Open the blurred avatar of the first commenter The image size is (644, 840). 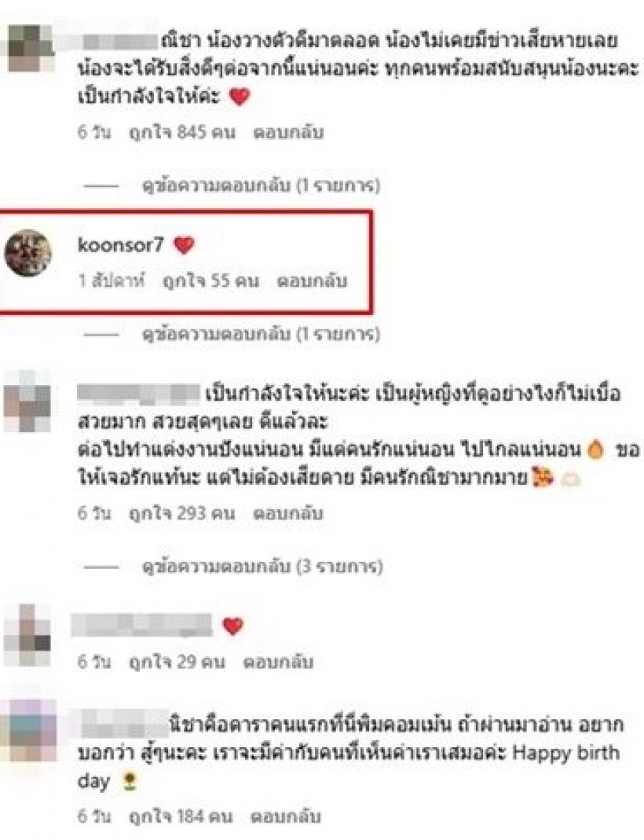31,48
